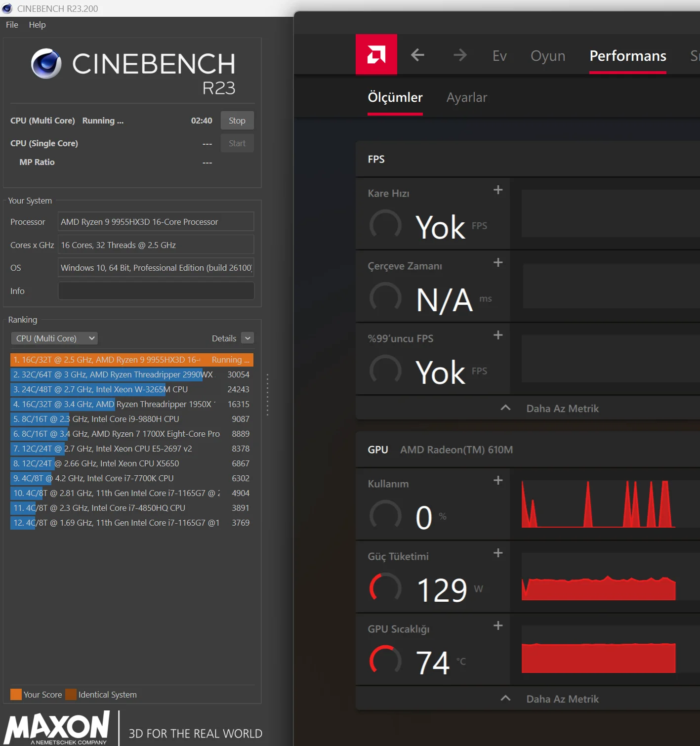Select the Performans tab
Screen dimensions: 700x746
[x=628, y=56]
